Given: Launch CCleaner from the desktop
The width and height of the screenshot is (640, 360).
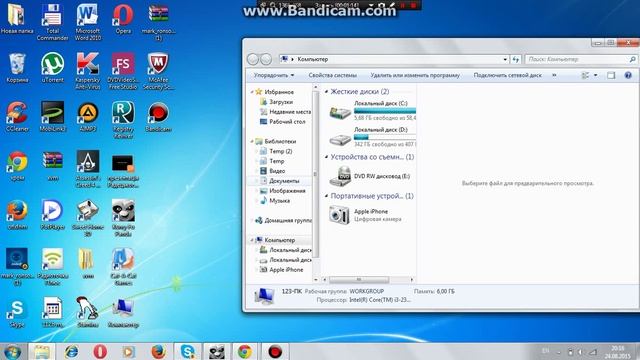Looking at the screenshot, I should [x=17, y=117].
